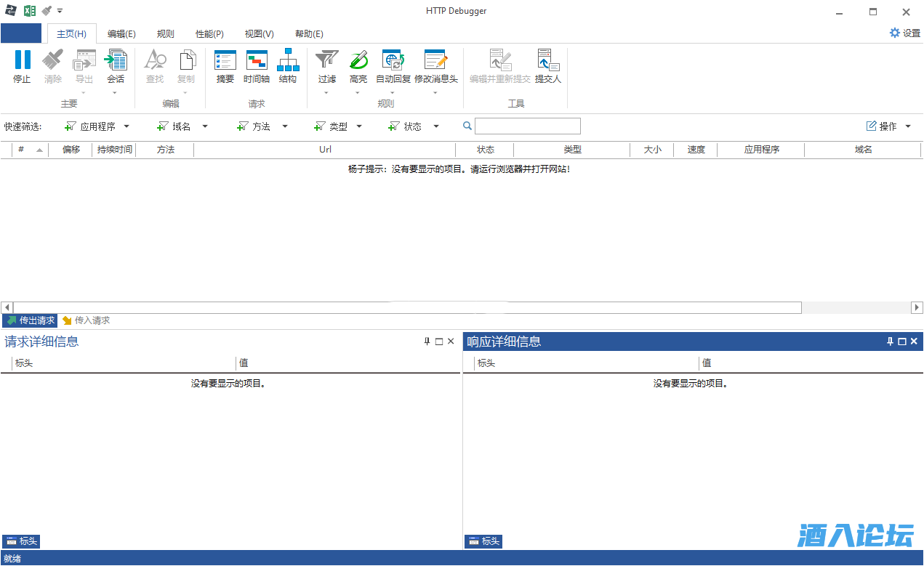Toggle pin on 请求详细信息 panel
This screenshot has width=924, height=566.
[427, 341]
